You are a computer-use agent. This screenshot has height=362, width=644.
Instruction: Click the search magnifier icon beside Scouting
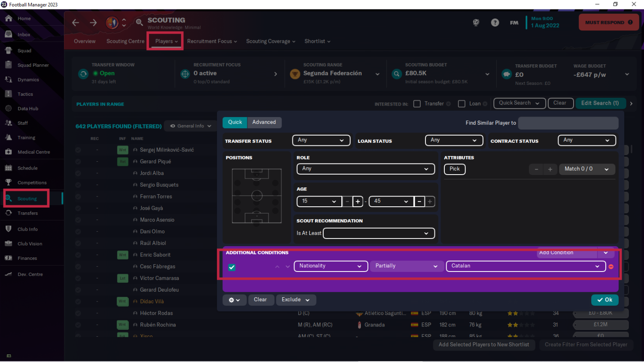(x=139, y=22)
